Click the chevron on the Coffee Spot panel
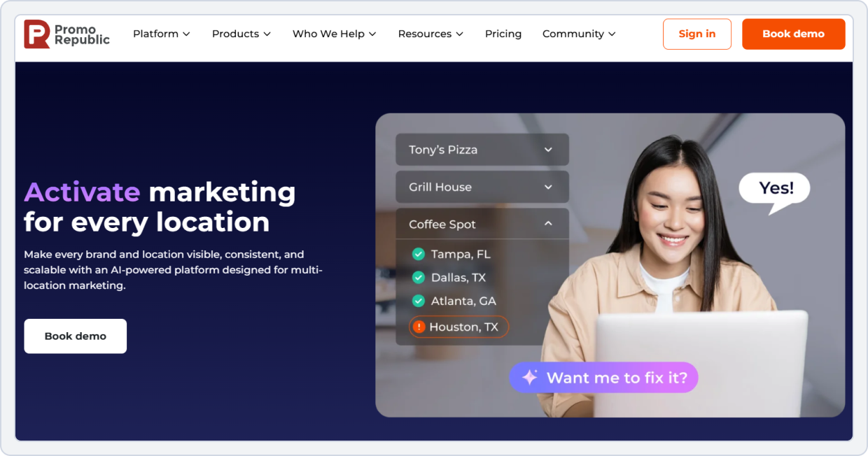The height and width of the screenshot is (456, 868). pyautogui.click(x=548, y=223)
